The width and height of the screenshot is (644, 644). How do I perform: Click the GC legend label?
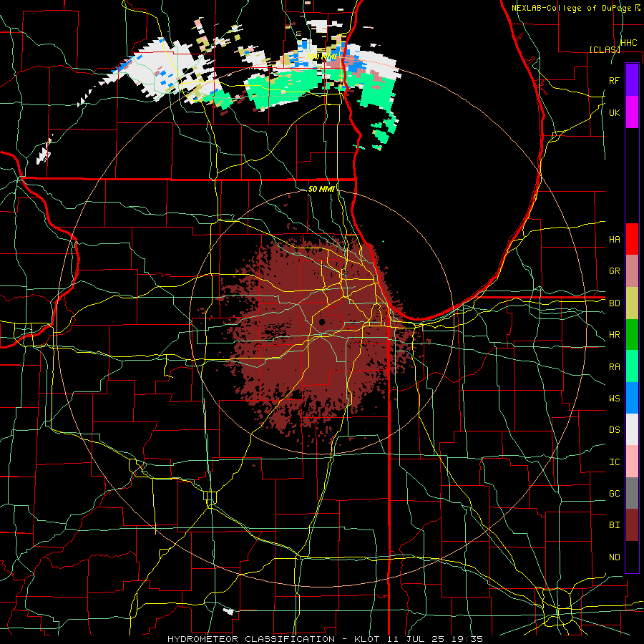tap(614, 493)
